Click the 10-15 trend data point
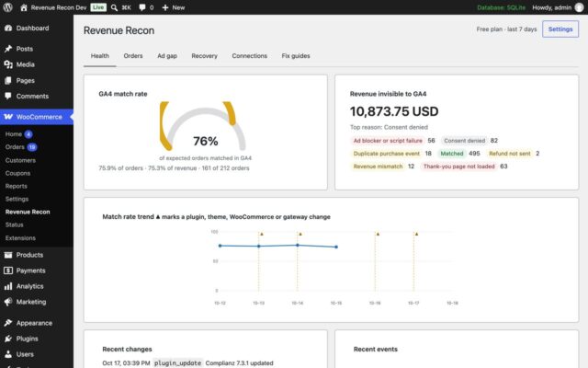Viewport: 588px width, 368px height. tap(336, 247)
